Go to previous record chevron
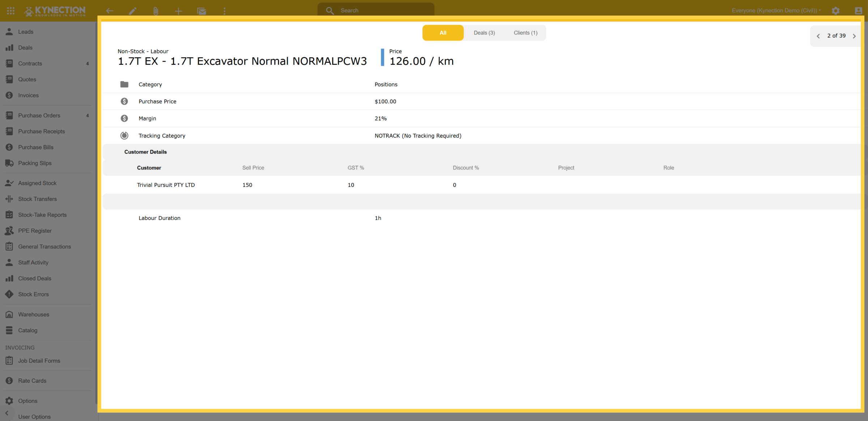The height and width of the screenshot is (421, 868). (x=818, y=36)
